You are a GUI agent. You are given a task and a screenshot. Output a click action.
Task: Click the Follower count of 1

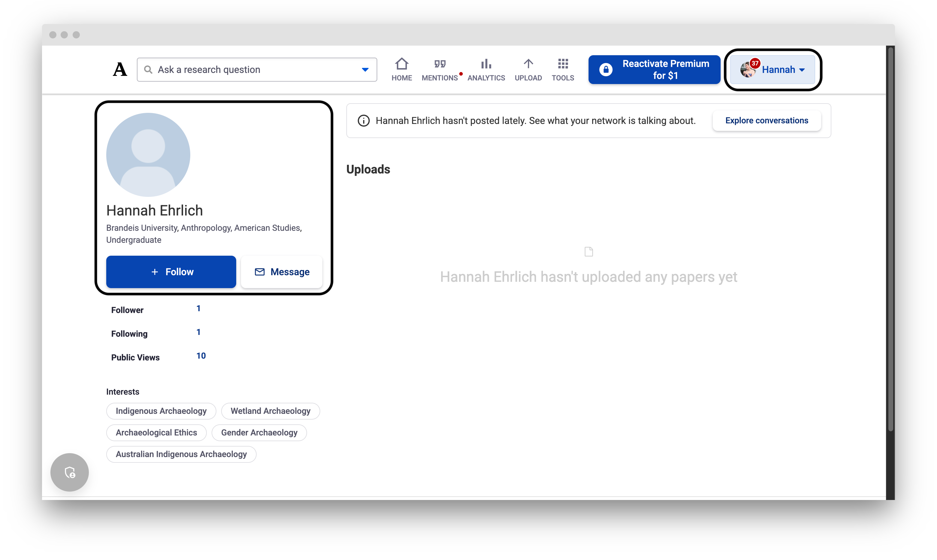[198, 308]
